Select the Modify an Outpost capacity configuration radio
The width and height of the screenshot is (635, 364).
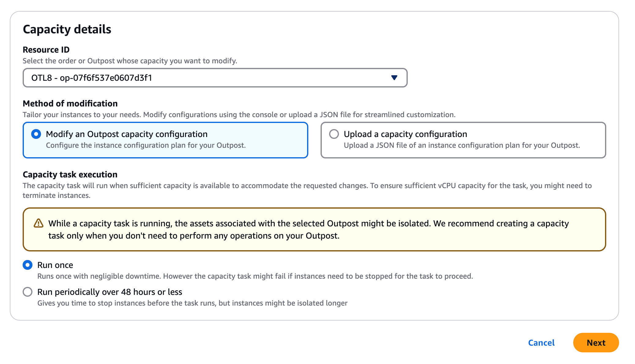pos(36,134)
